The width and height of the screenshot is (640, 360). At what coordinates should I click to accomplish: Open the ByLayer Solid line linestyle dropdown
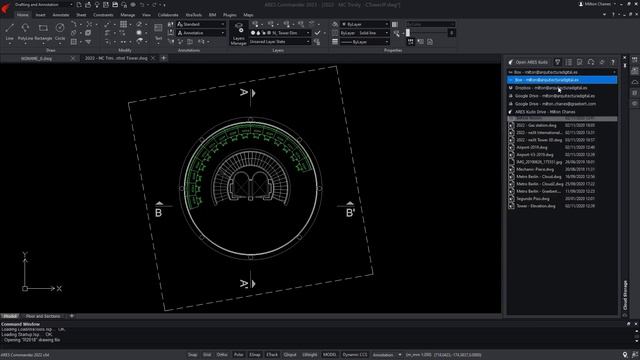[365, 33]
